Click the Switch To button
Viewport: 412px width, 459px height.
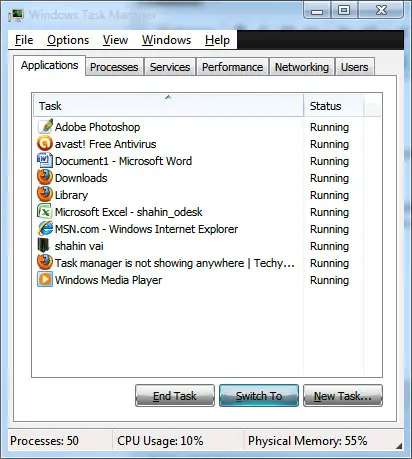259,396
